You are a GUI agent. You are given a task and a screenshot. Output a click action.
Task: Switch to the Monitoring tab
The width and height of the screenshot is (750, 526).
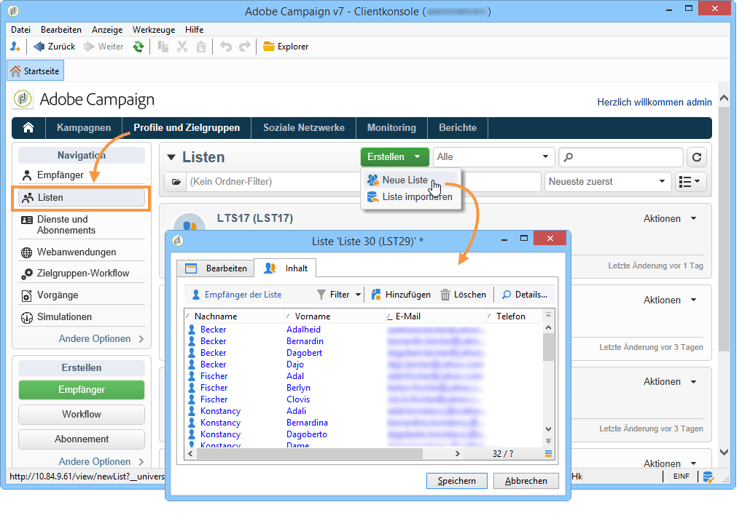[x=391, y=128]
